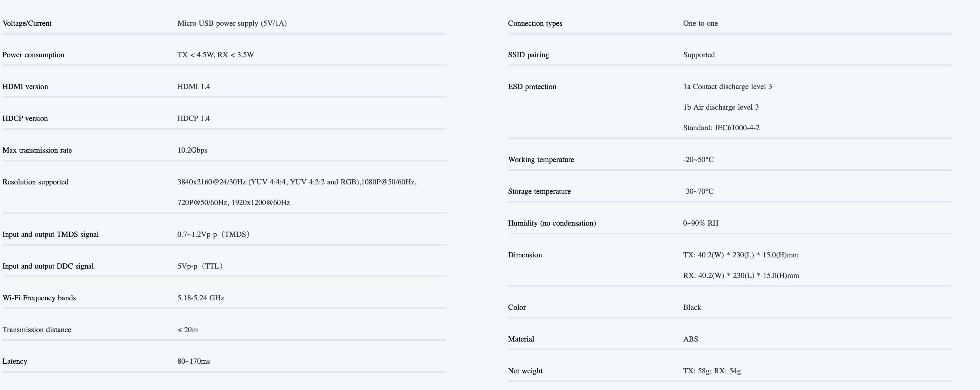Screen dimensions: 980x390
Task: Select the Net weight TX: 58g; RX: 54g value
Action: (x=712, y=371)
